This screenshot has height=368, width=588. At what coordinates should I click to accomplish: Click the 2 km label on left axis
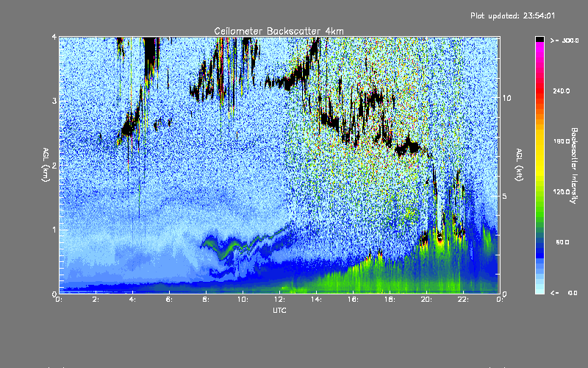click(54, 165)
